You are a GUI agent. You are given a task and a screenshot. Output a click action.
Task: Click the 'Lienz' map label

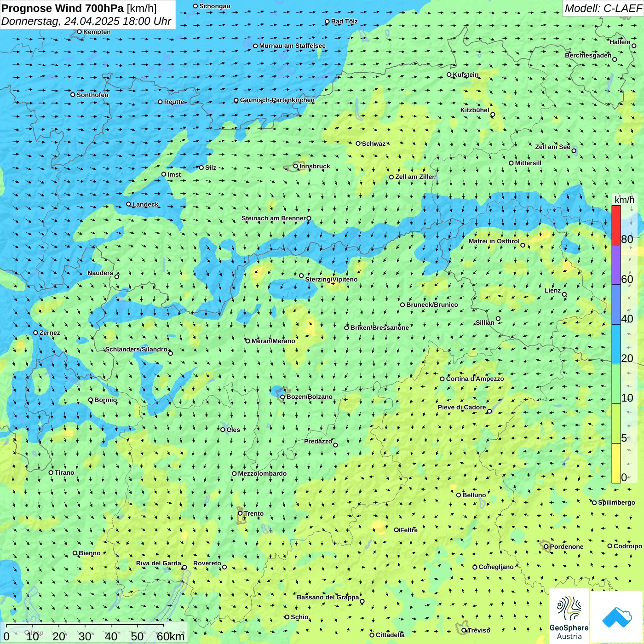coord(552,290)
